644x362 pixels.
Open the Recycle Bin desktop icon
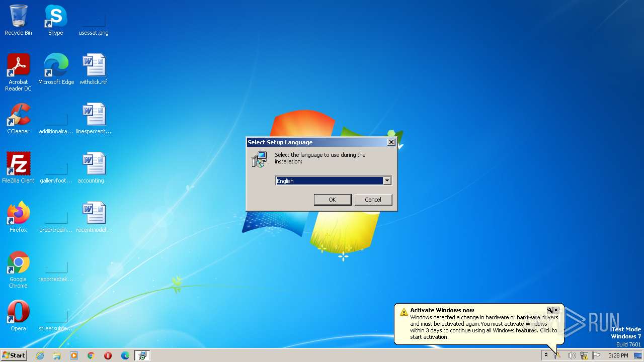tap(18, 20)
